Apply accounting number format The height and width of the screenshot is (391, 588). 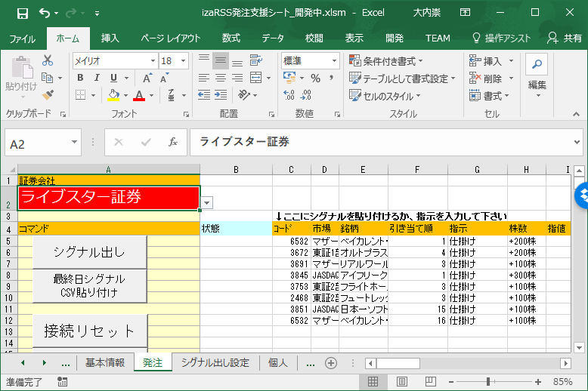click(x=289, y=78)
